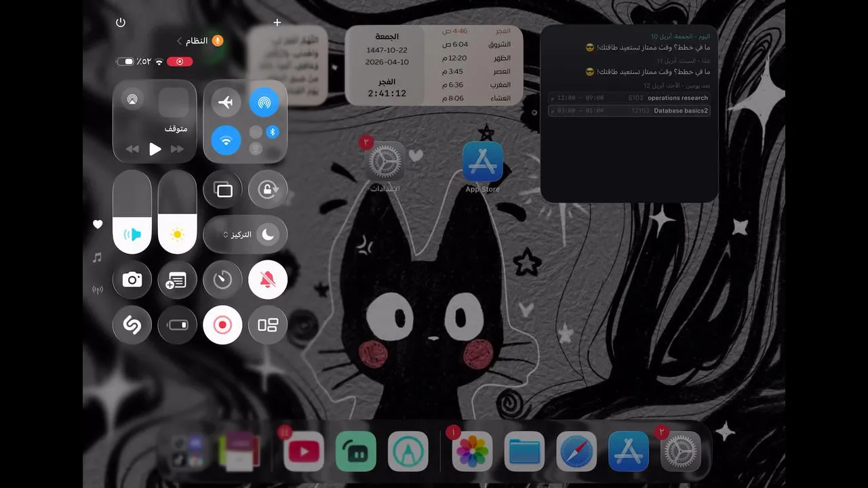868x488 pixels.
Task: Tap اليوم - الجمعة، أبريل 10 heading
Action: [680, 37]
